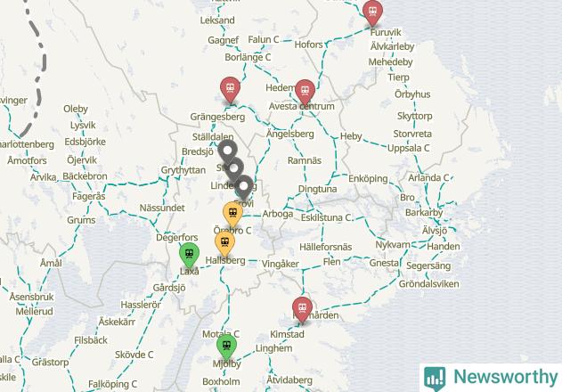Select the gray pin below Ställdalen
Viewport: 562px width, 392px height.
tap(227, 151)
